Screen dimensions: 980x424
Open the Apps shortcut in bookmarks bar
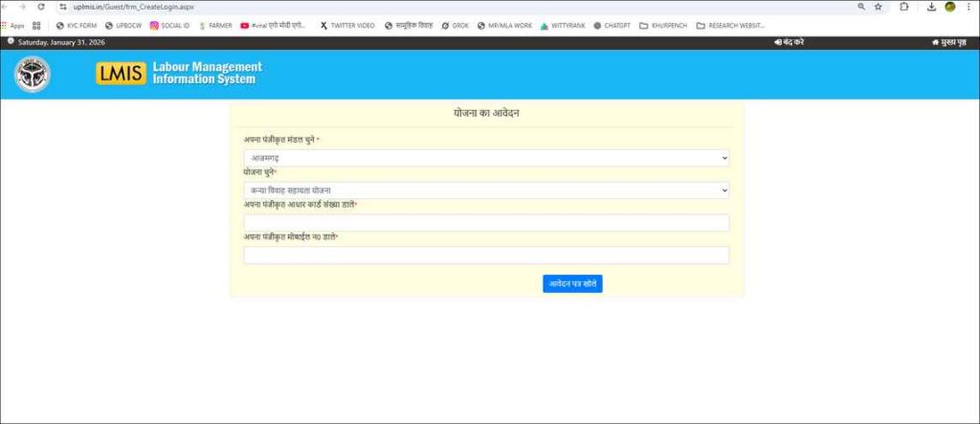click(12, 26)
